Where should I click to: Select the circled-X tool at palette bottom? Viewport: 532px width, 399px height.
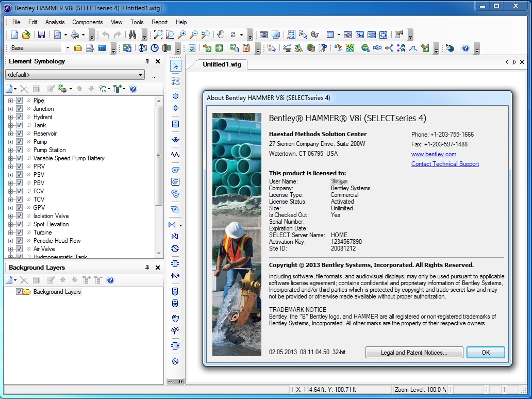pos(175,361)
